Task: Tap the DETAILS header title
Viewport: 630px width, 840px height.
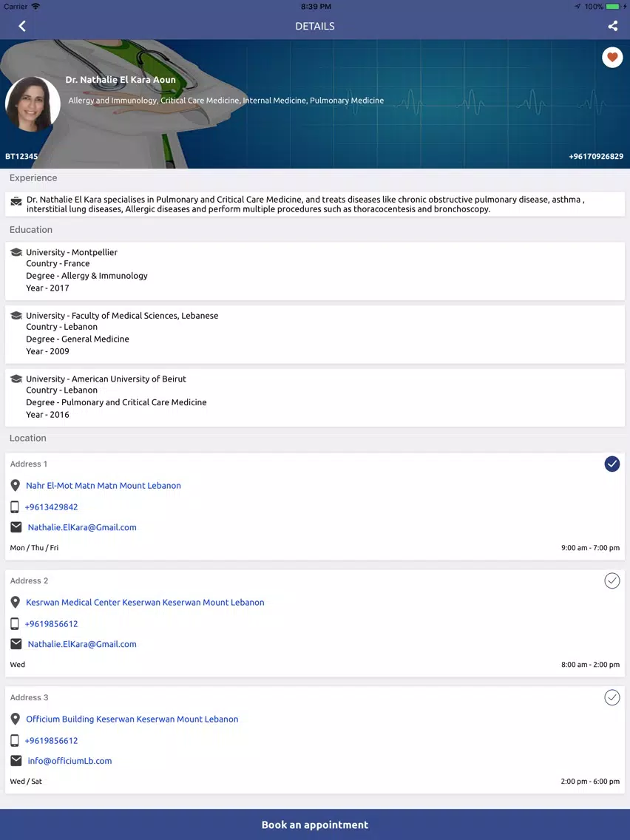Action: point(315,26)
